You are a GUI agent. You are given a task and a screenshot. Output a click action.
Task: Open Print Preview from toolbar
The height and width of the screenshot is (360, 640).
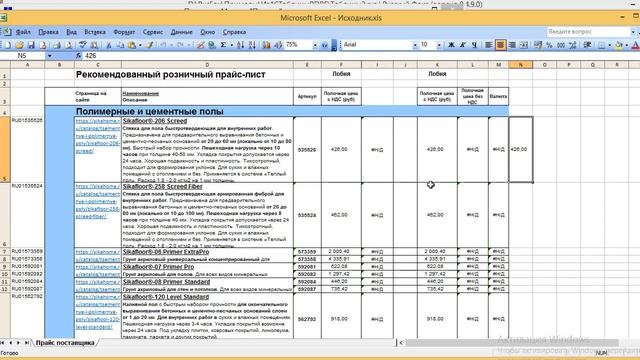click(x=69, y=45)
